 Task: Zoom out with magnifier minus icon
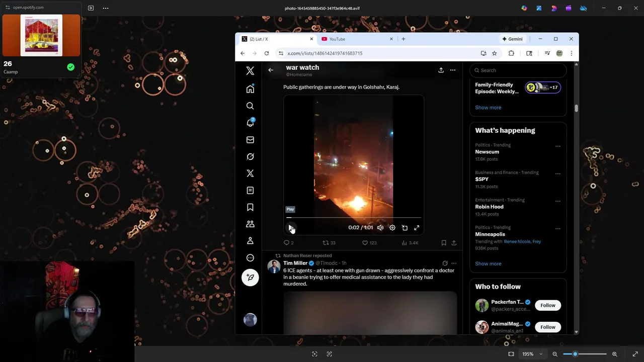[555, 354]
